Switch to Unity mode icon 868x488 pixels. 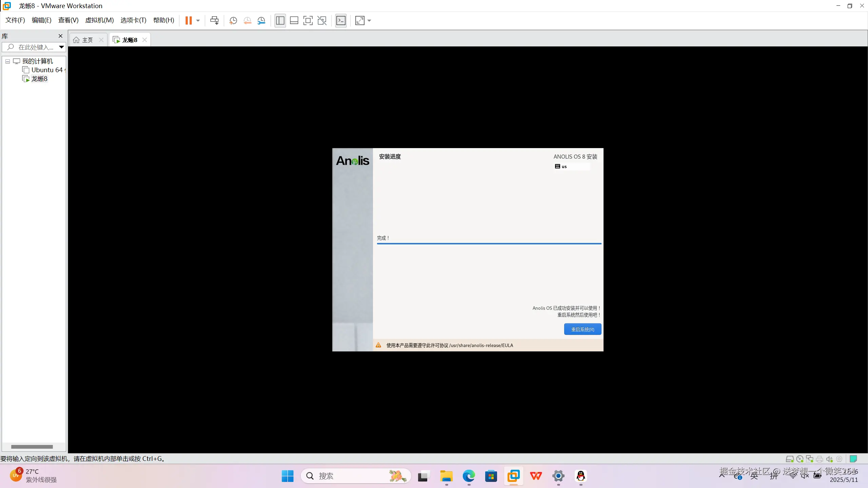click(x=322, y=20)
